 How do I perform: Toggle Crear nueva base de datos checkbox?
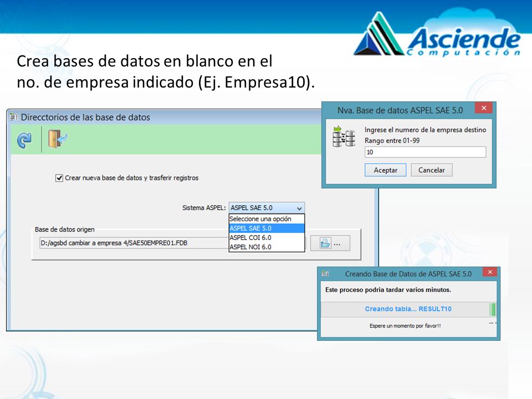coord(59,178)
